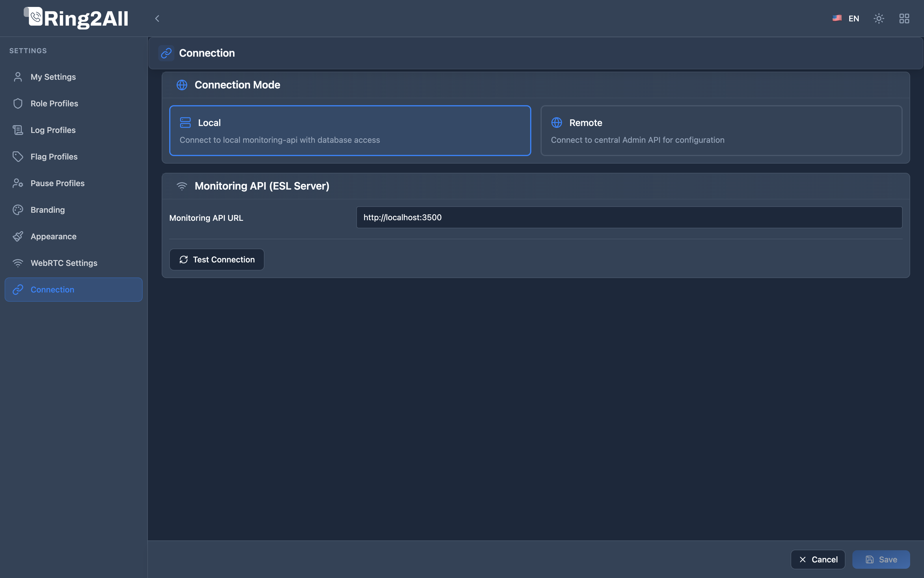Screen dimensions: 924x578
Task: Click the WebRTC Settings label text
Action: (64, 263)
